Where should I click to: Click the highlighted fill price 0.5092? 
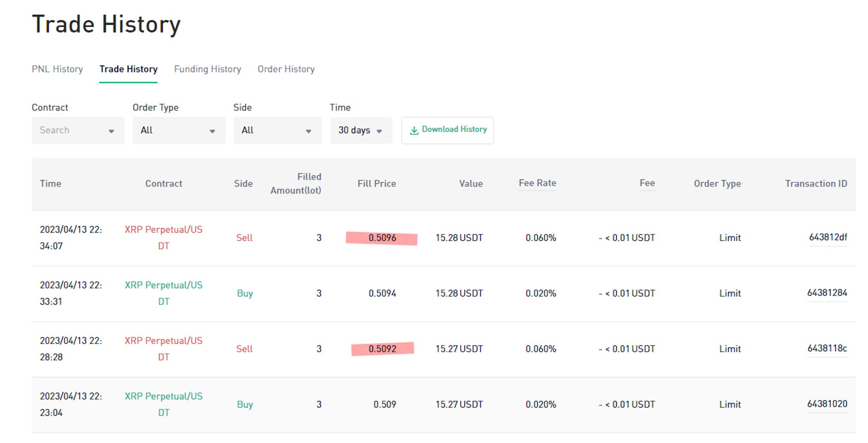pos(383,348)
